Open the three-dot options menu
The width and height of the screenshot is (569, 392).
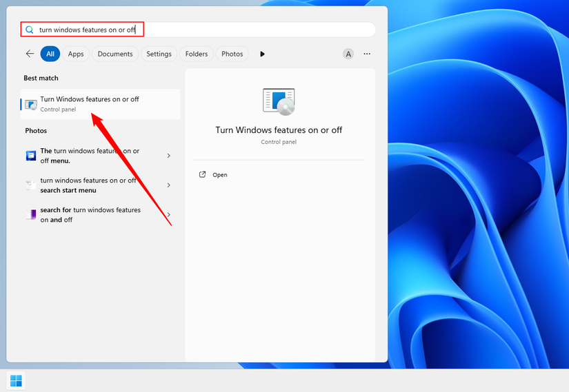[x=367, y=54]
